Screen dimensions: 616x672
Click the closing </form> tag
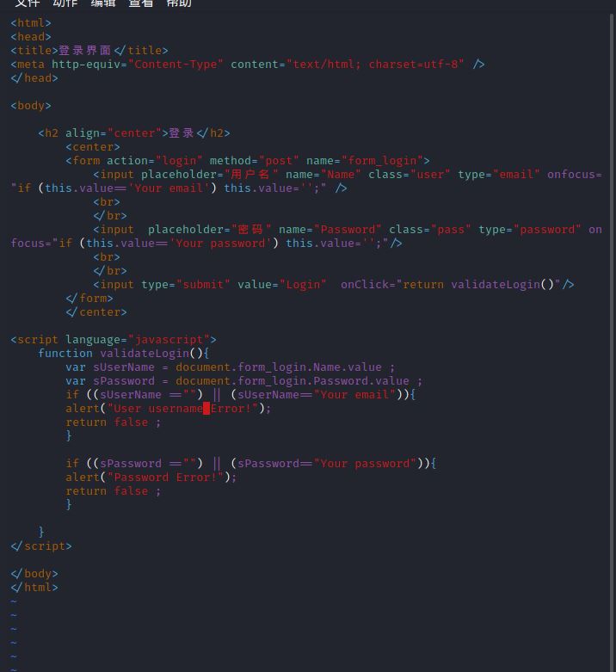click(89, 299)
